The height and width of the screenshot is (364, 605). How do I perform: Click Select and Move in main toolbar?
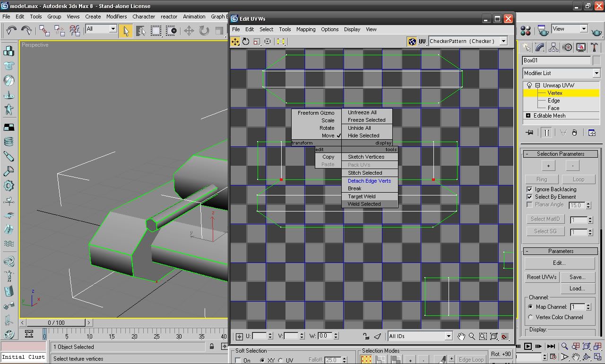[189, 31]
